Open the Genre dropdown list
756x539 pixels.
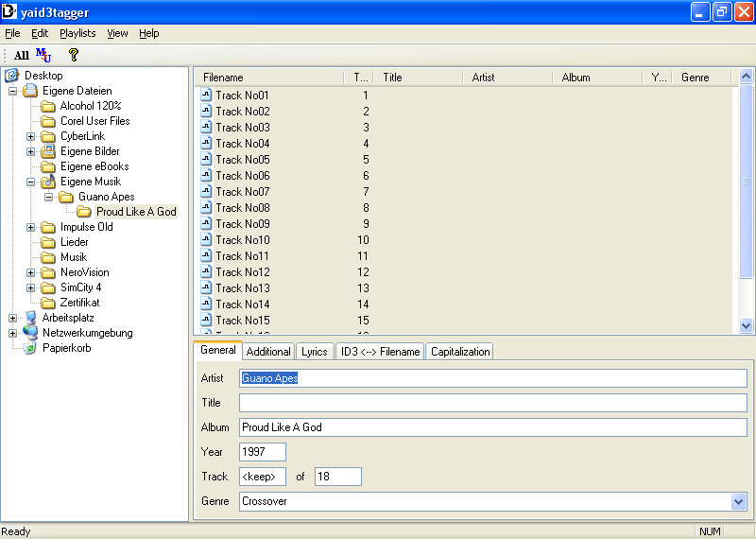point(738,501)
